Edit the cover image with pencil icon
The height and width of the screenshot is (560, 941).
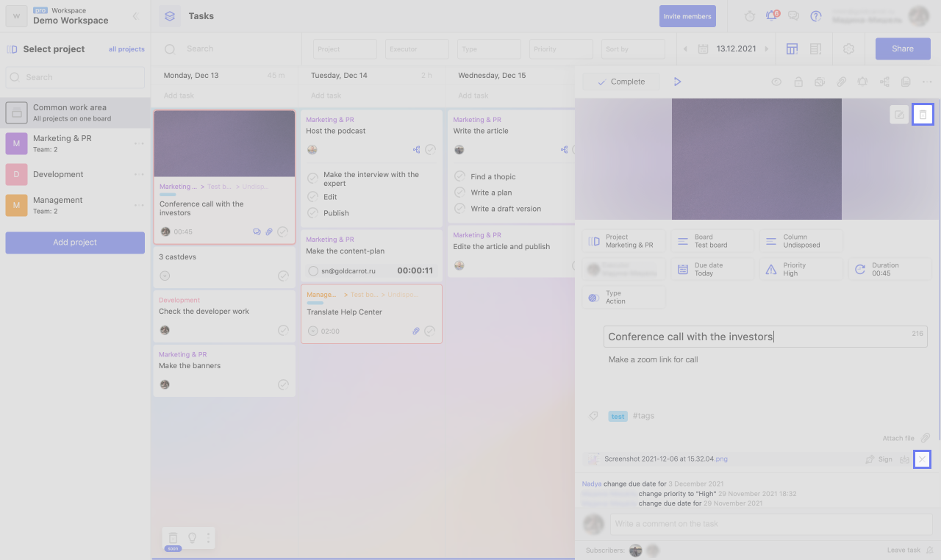pos(899,115)
